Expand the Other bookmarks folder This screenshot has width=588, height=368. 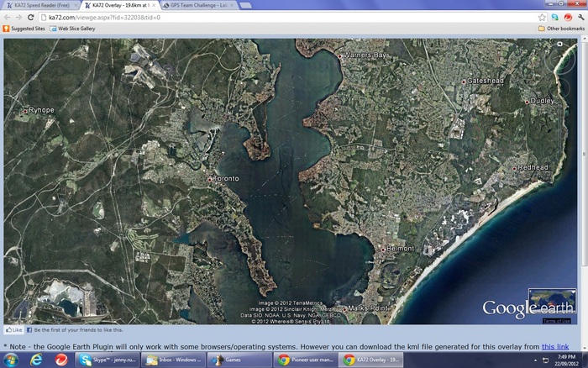coord(561,28)
